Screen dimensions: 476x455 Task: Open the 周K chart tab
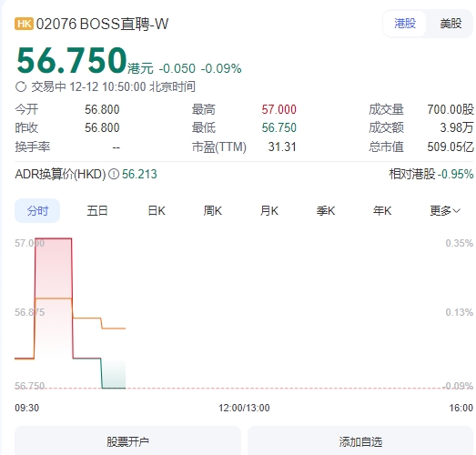pos(212,210)
